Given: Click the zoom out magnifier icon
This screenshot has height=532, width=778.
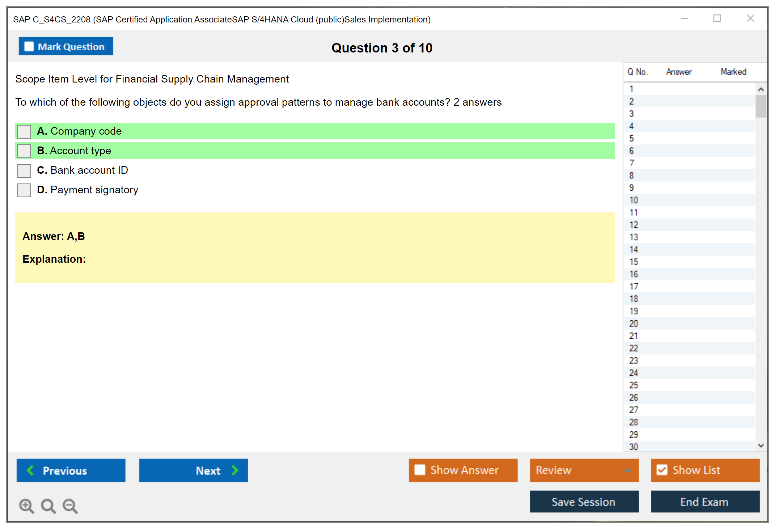Looking at the screenshot, I should (70, 506).
